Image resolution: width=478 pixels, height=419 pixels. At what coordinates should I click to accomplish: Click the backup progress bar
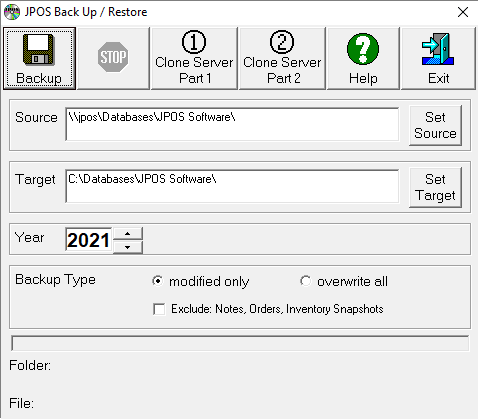click(240, 343)
